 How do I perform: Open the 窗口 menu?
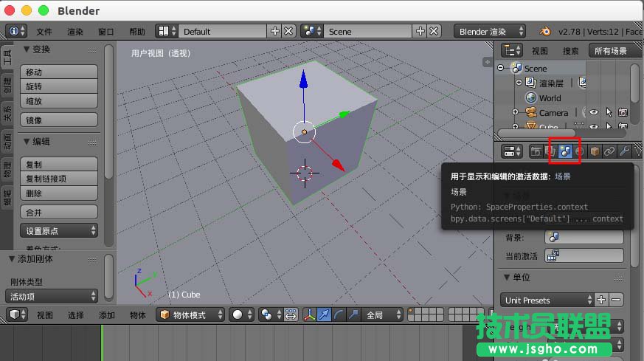point(106,32)
